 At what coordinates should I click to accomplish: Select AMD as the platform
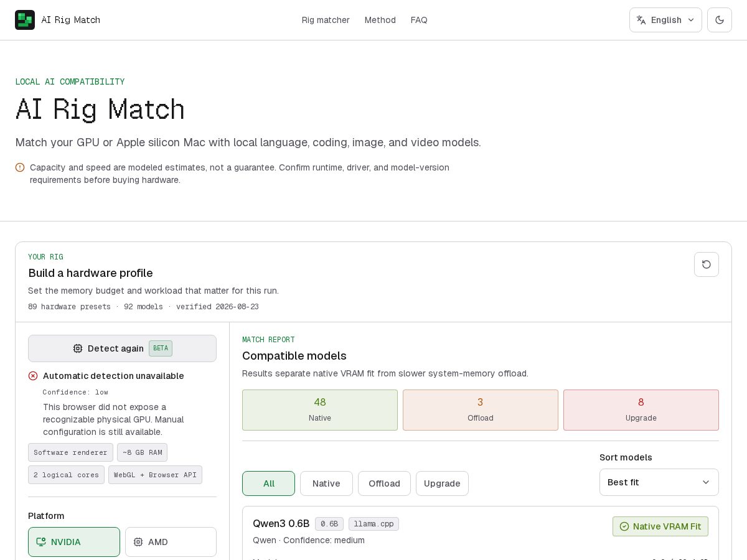point(171,542)
